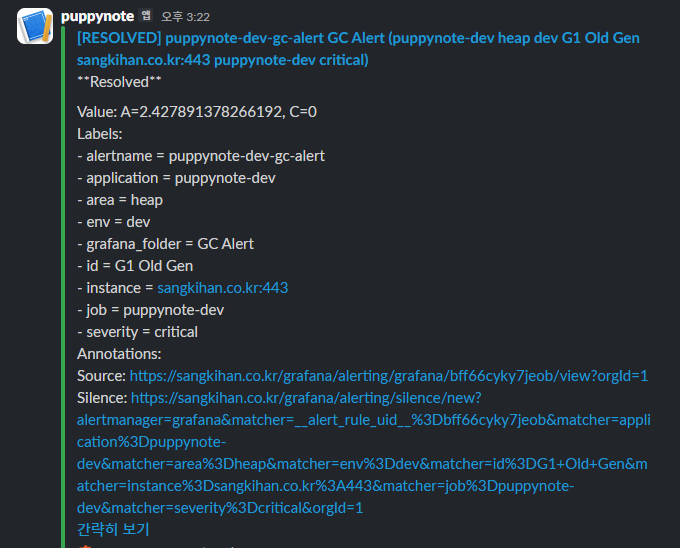
Task: Click the area = heap line
Action: coord(120,200)
